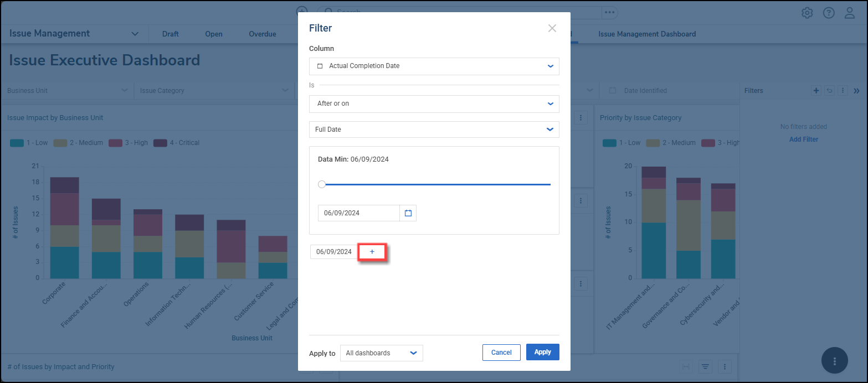Screen dimensions: 868x383
Task: Click the Cancel button
Action: [501, 353]
